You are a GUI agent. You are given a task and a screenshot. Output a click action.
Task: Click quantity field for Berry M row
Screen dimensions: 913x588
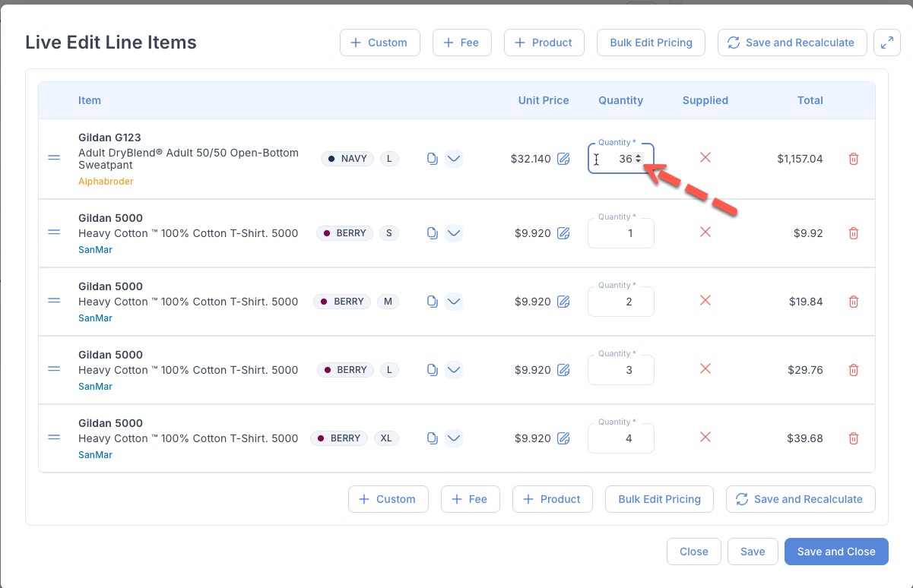click(620, 302)
